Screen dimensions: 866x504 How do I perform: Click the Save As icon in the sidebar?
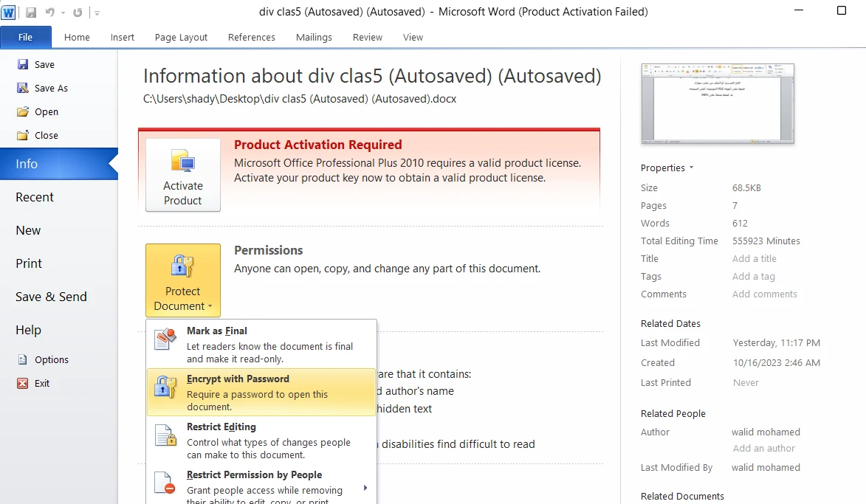coord(23,89)
